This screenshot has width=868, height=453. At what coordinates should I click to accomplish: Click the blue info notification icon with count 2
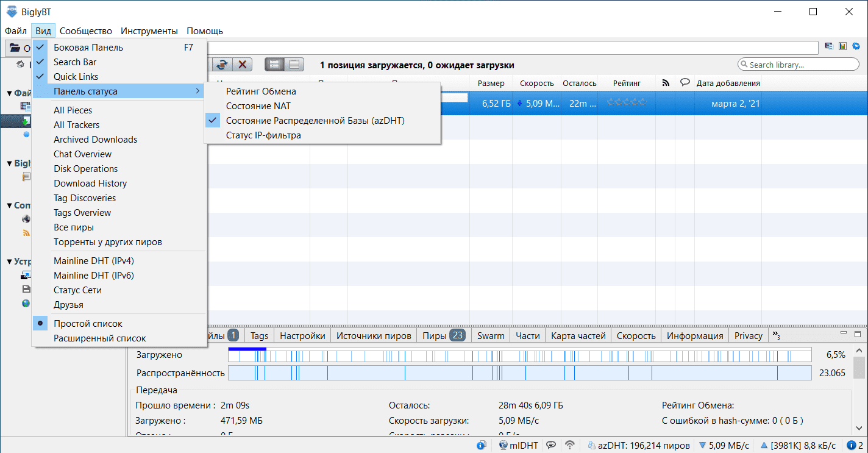(x=855, y=445)
